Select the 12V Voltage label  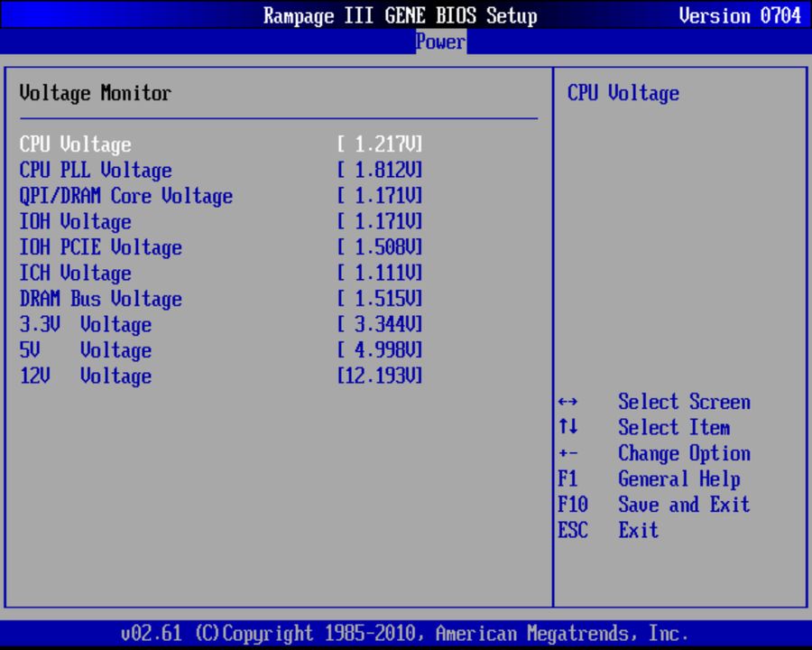(86, 376)
